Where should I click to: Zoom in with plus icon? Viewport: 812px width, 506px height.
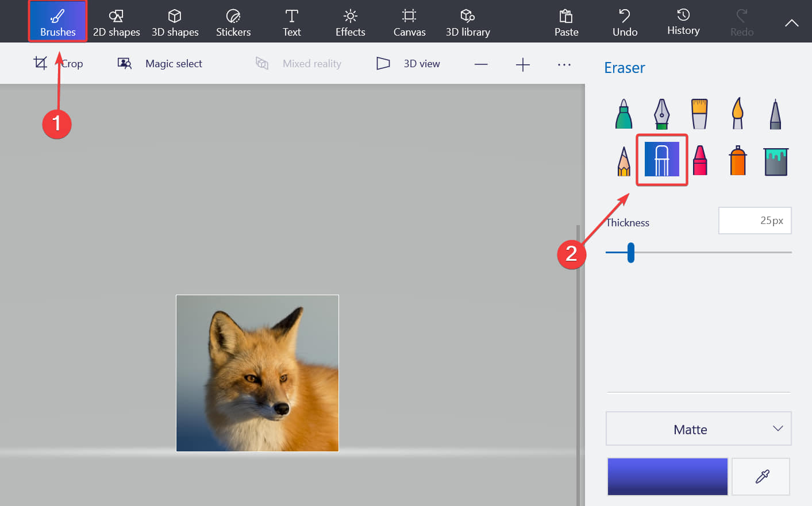[522, 64]
